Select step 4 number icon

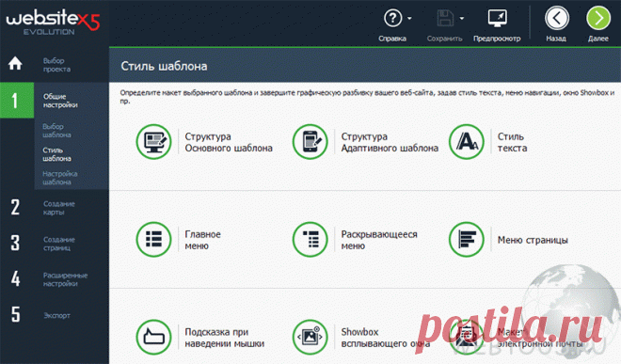15,278
